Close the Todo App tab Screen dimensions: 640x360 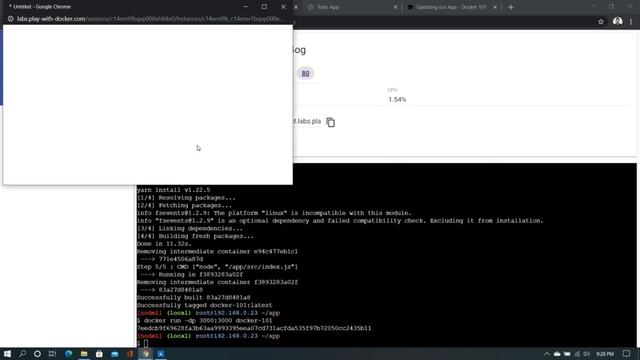(395, 7)
